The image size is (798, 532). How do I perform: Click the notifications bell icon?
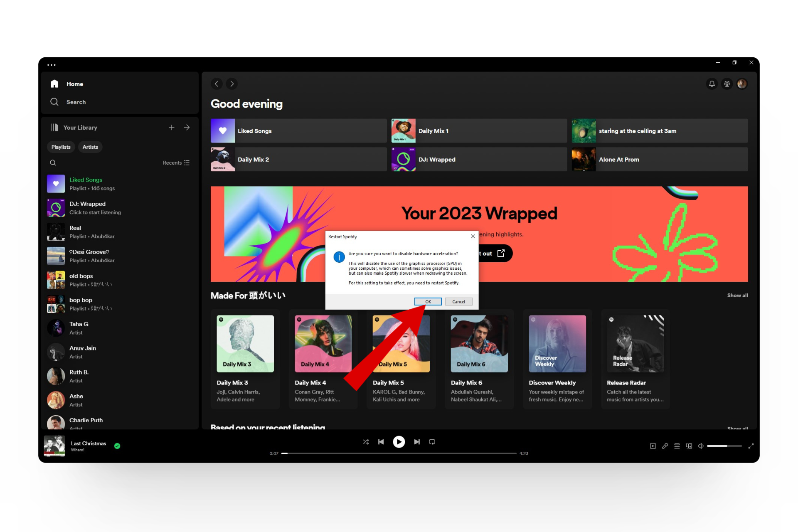[712, 84]
